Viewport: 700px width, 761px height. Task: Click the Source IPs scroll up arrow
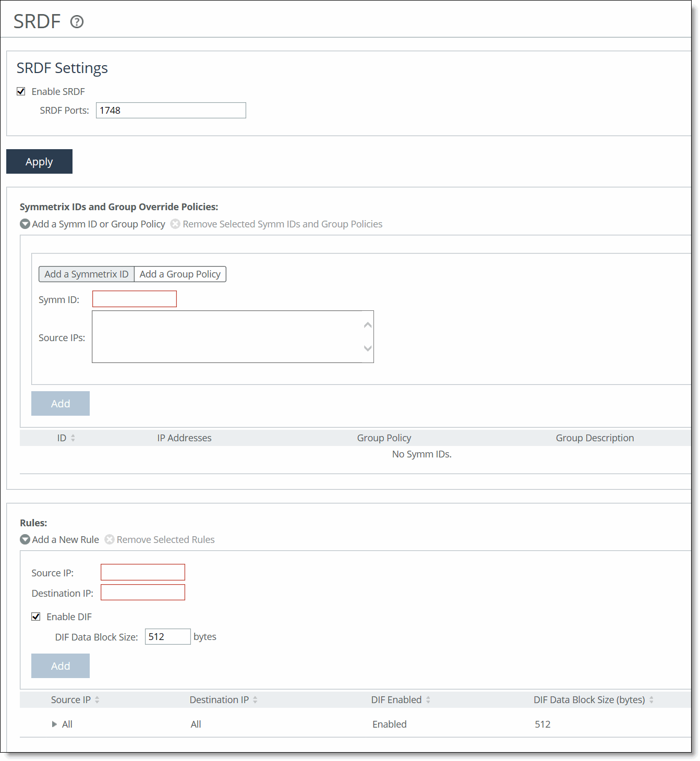368,325
